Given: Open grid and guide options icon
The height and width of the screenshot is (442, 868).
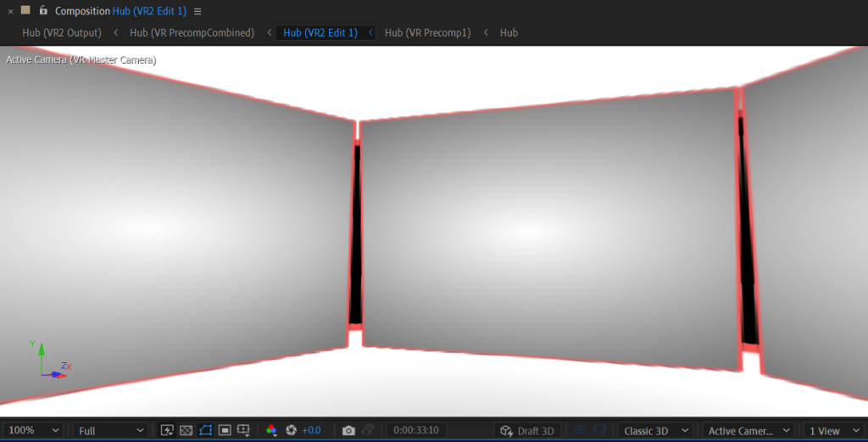Looking at the screenshot, I should tap(243, 430).
